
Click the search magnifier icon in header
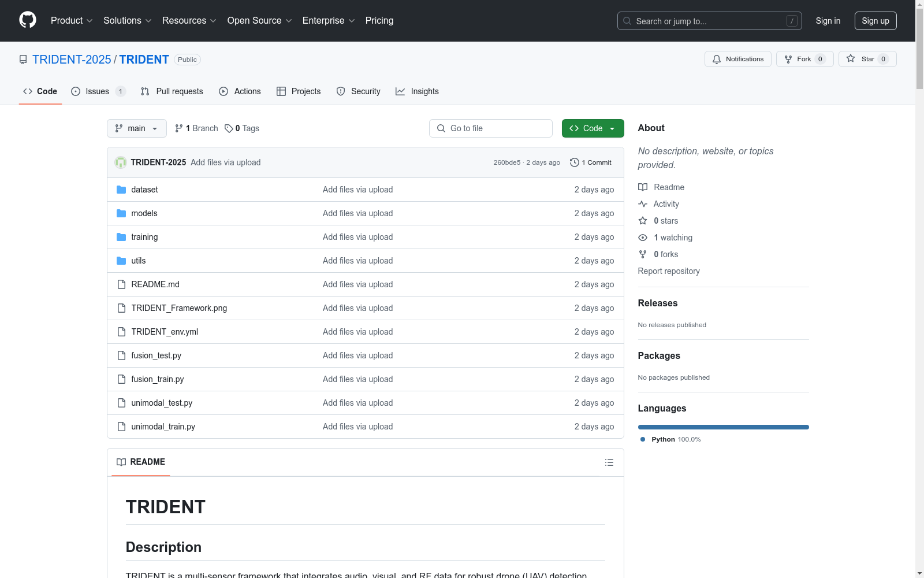coord(627,21)
